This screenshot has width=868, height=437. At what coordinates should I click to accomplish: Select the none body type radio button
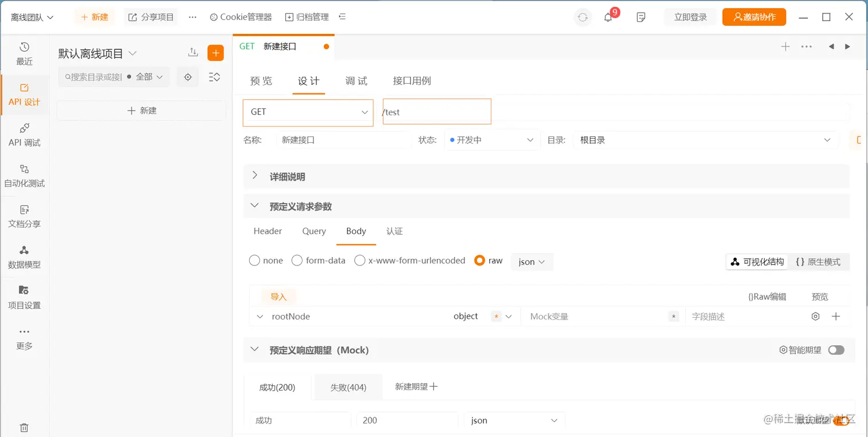254,260
